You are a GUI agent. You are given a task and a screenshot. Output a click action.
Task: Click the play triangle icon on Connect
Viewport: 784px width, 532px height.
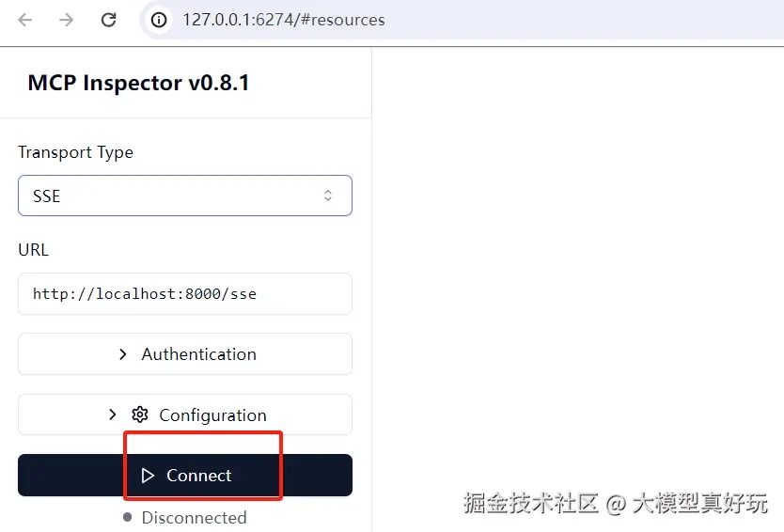pos(148,476)
